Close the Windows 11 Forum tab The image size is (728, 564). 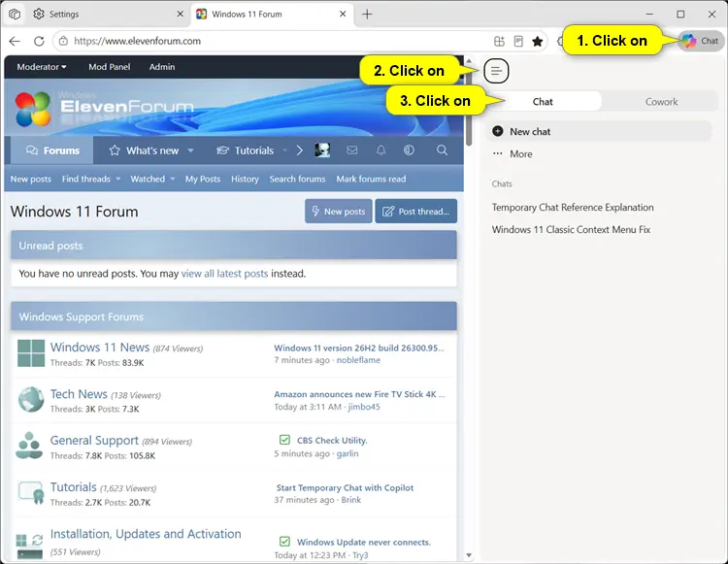[x=343, y=15]
